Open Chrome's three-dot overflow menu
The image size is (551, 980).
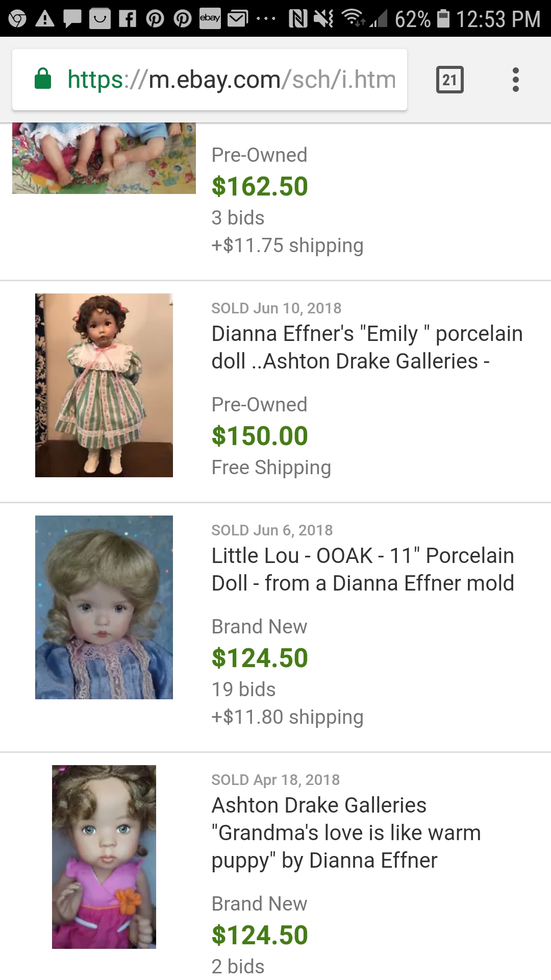(x=515, y=80)
